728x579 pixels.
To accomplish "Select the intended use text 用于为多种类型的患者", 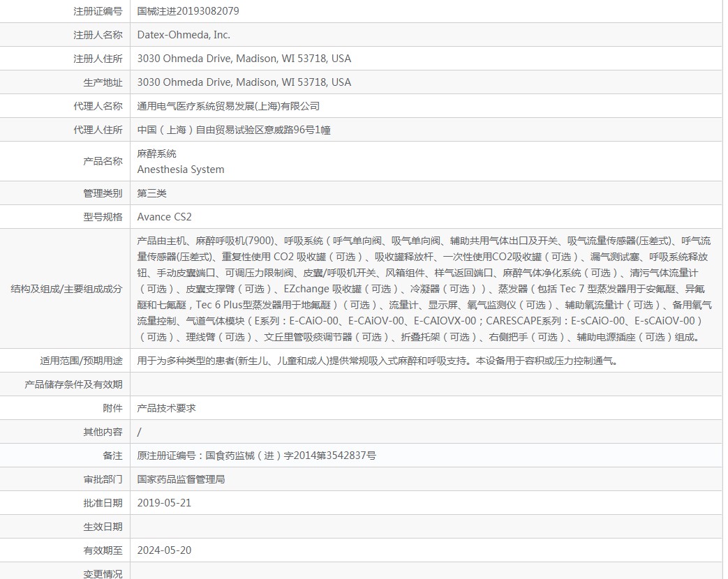I will [379, 361].
